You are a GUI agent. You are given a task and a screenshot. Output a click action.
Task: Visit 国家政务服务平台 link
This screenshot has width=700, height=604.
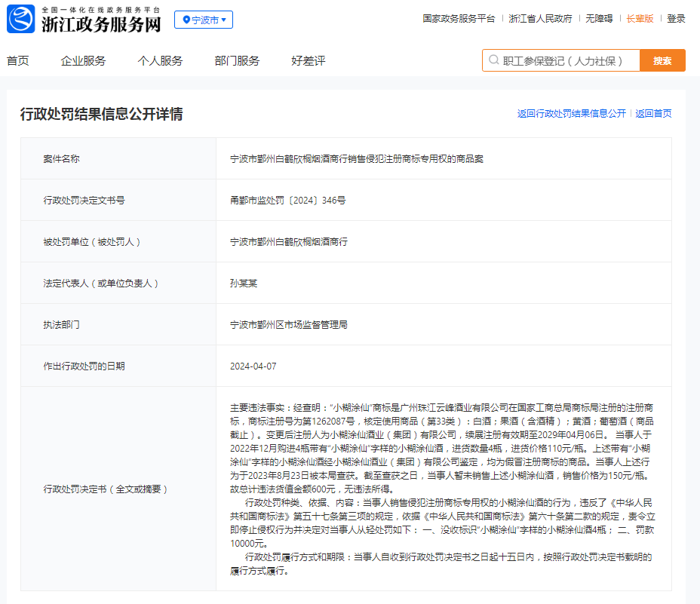coord(459,19)
